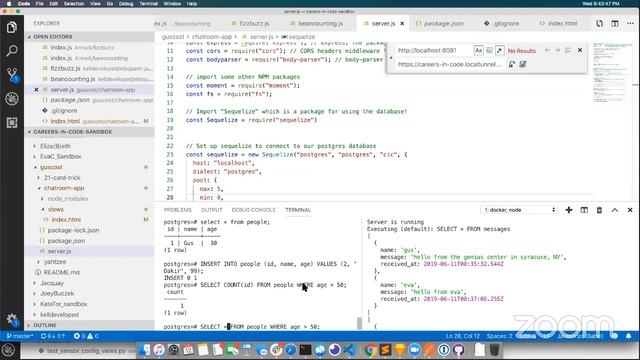Toggle Match Case in find widget
This screenshot has width=640, height=360.
click(478, 50)
